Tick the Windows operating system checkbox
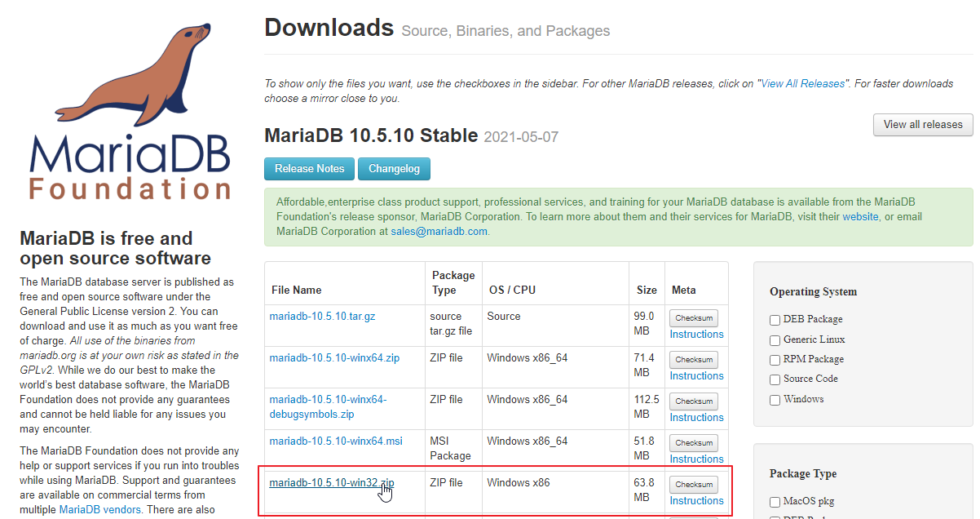This screenshot has height=519, width=980. tap(775, 400)
